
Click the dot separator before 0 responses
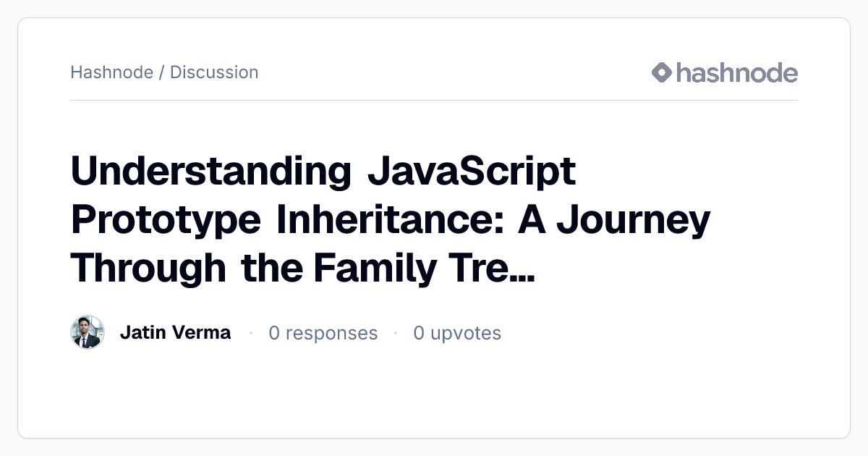click(x=250, y=333)
